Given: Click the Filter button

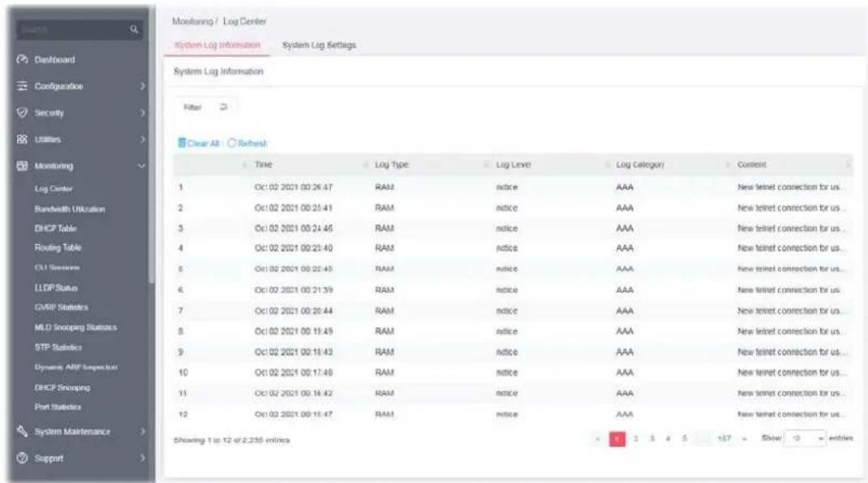Looking at the screenshot, I should [x=205, y=107].
